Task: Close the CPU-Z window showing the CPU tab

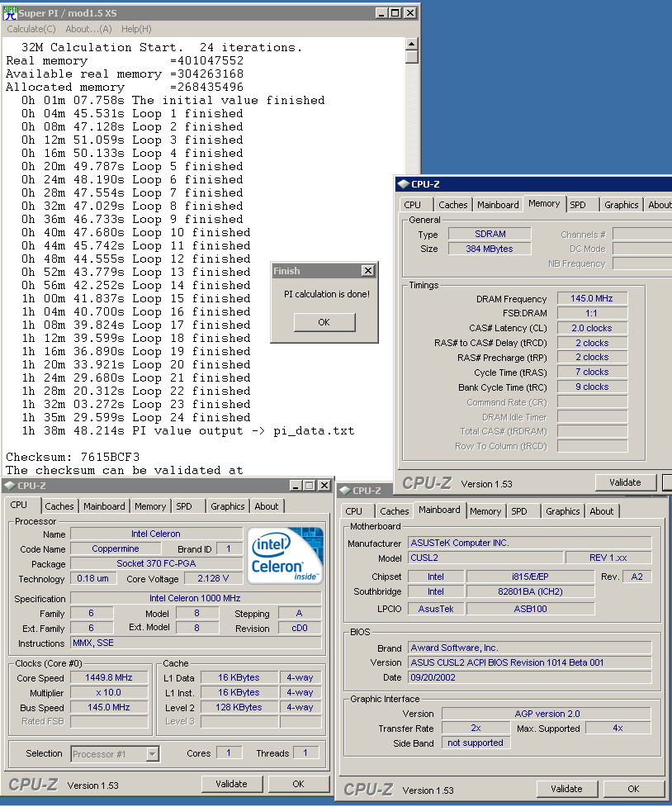Action: 325,486
